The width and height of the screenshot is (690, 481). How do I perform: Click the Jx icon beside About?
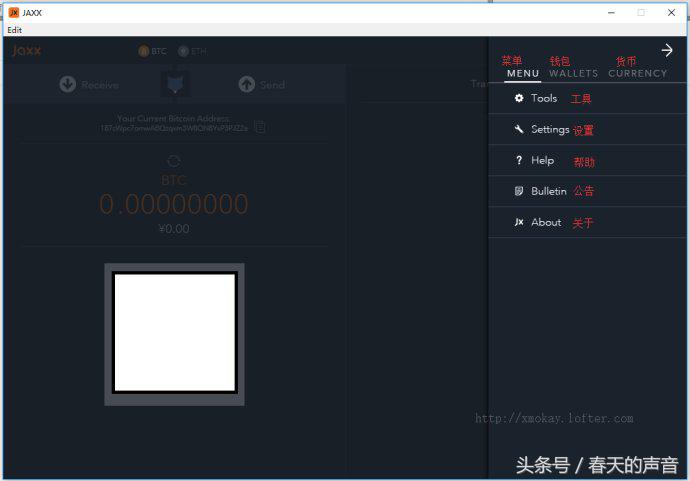[519, 222]
